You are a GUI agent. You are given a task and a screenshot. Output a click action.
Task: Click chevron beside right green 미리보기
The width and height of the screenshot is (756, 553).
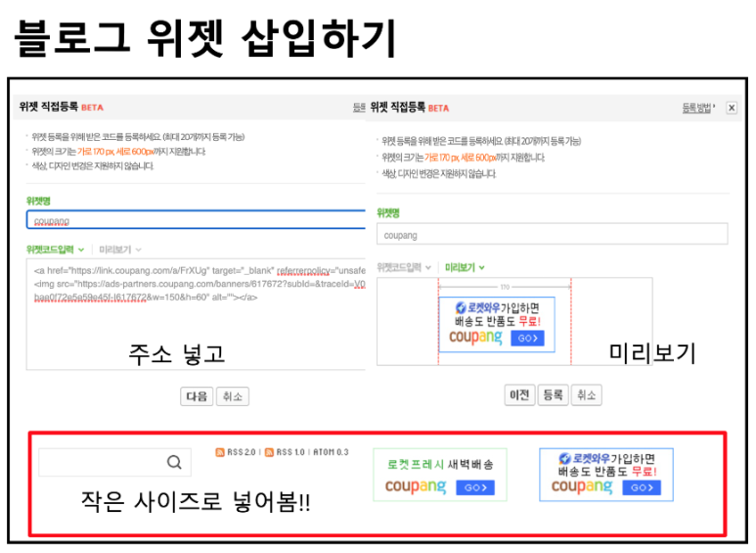(481, 267)
